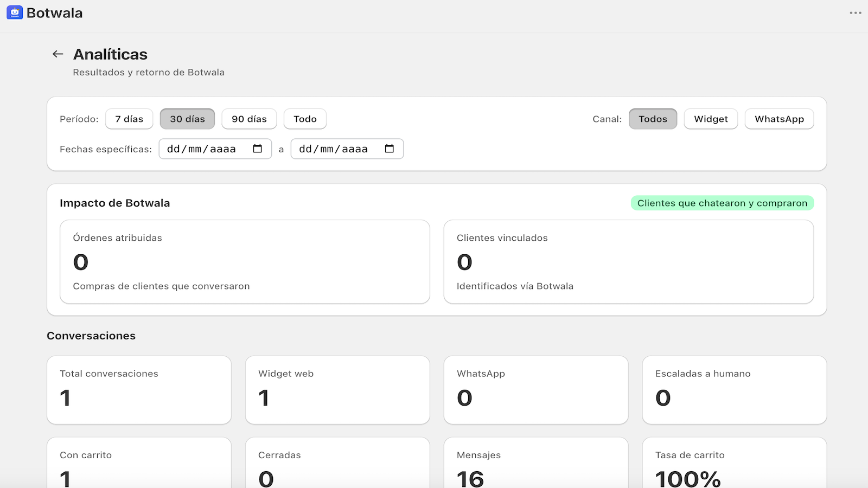Click the Canal label
Image resolution: width=868 pixels, height=488 pixels.
[x=607, y=119]
